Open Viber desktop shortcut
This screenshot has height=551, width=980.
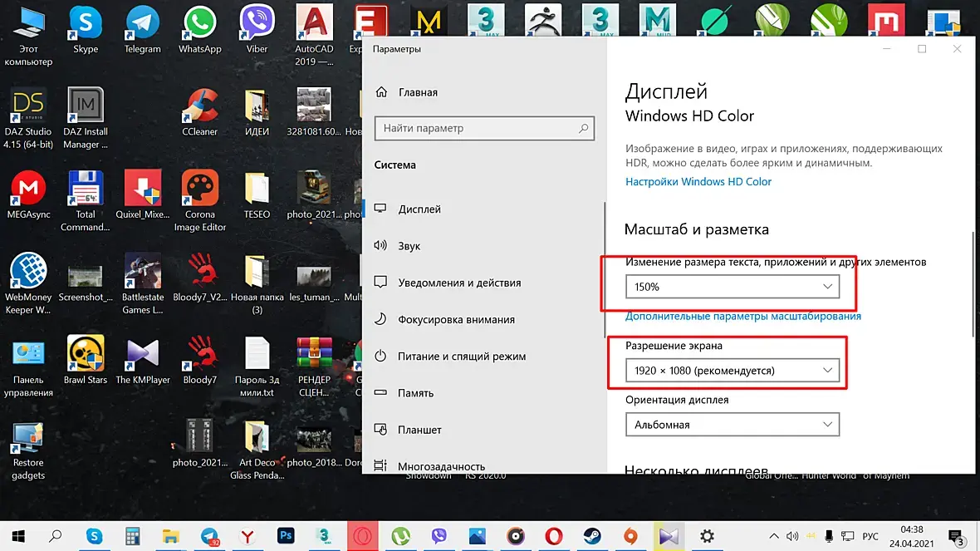(257, 30)
